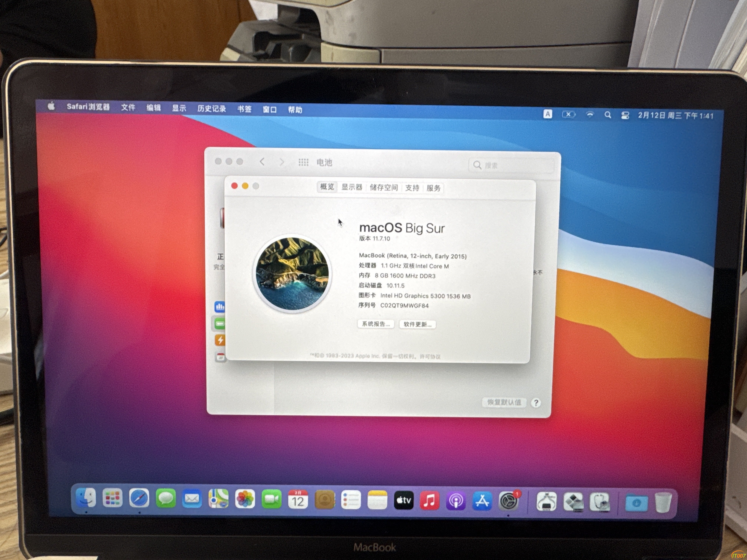Open Spotlight search in menu bar
This screenshot has height=560, width=747.
[x=608, y=115]
